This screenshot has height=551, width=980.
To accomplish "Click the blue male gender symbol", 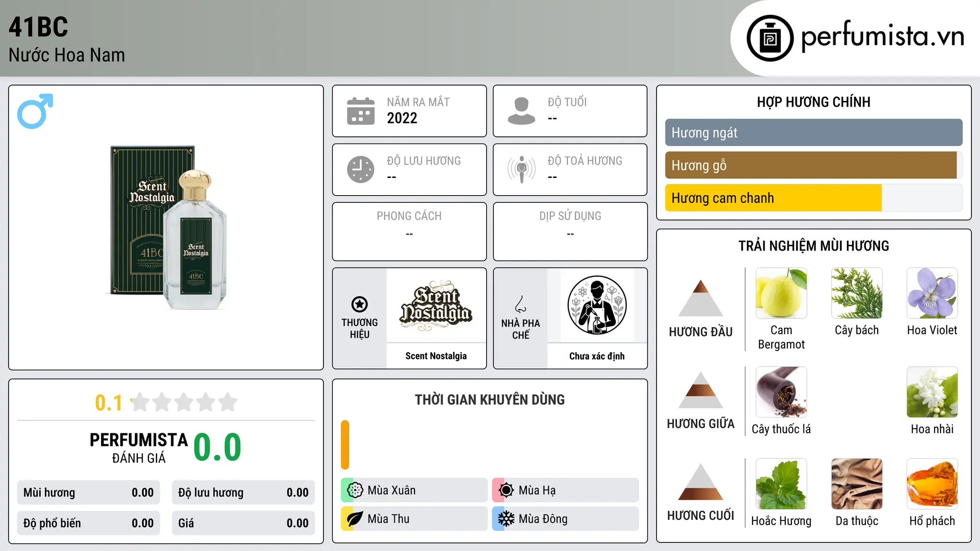I will click(x=35, y=111).
